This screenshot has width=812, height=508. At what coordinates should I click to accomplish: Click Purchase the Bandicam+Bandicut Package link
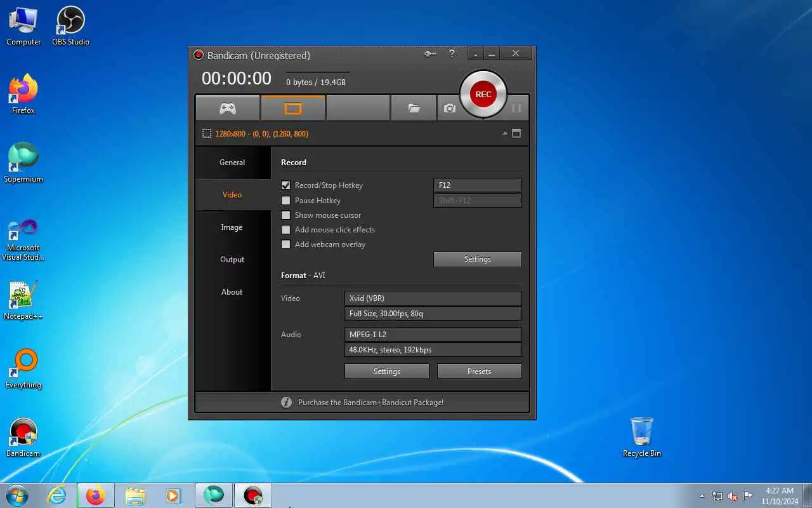pyautogui.click(x=370, y=403)
